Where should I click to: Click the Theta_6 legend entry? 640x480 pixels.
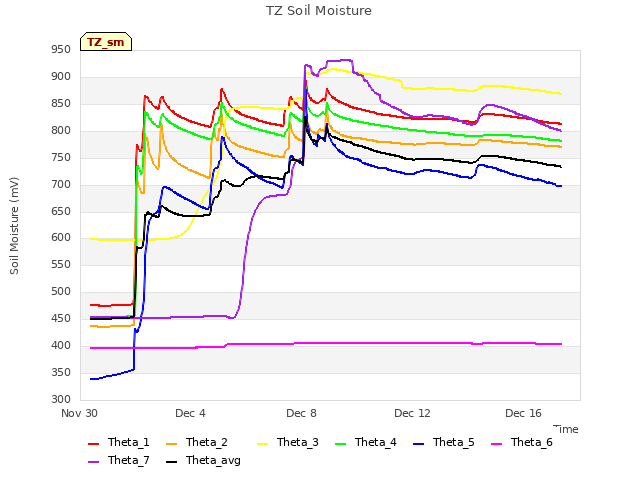pyautogui.click(x=521, y=442)
